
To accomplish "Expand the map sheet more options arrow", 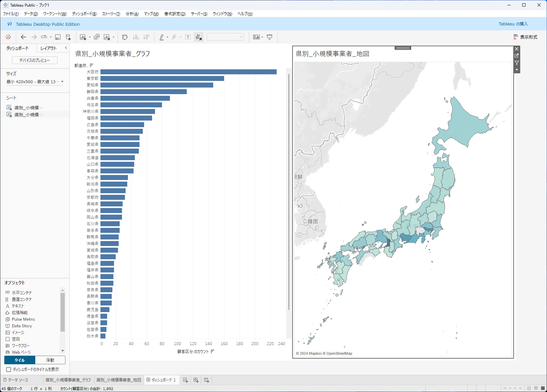I will click(x=517, y=70).
